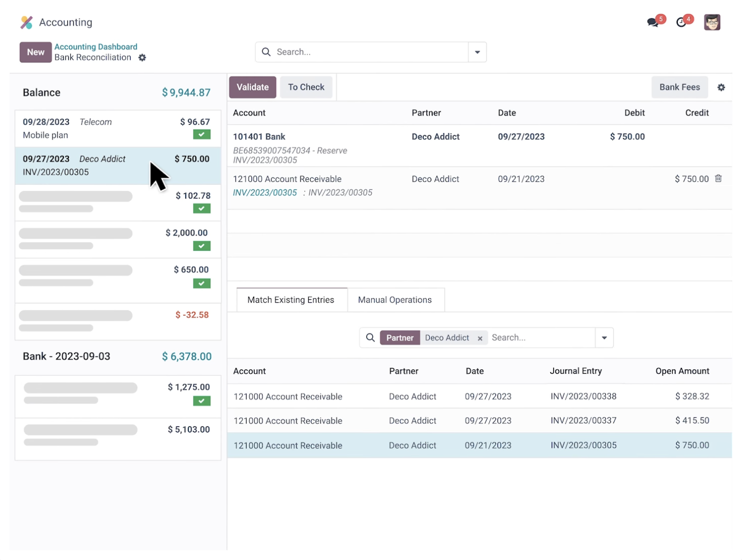Click green checkmark on the $1,275.00 line
The height and width of the screenshot is (560, 742).
(x=201, y=401)
